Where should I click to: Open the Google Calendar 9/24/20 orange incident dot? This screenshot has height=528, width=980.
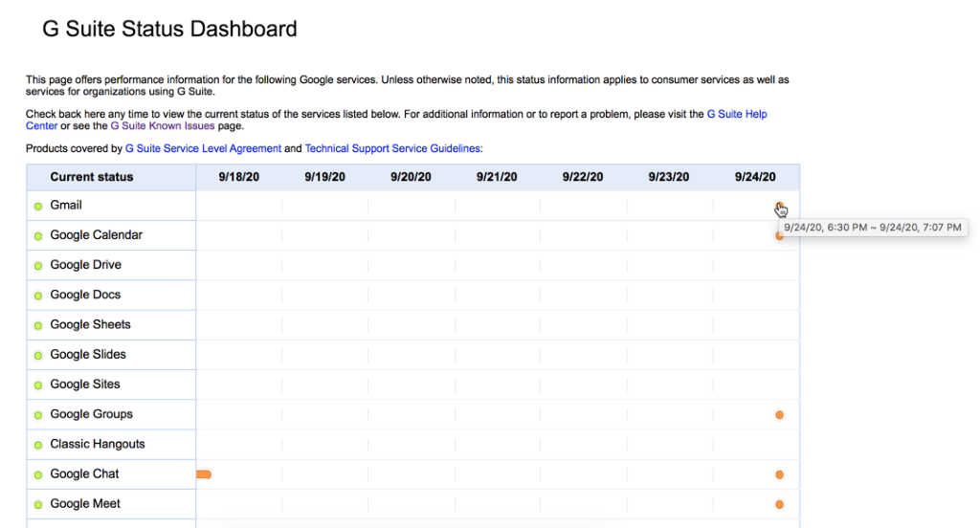(779, 235)
